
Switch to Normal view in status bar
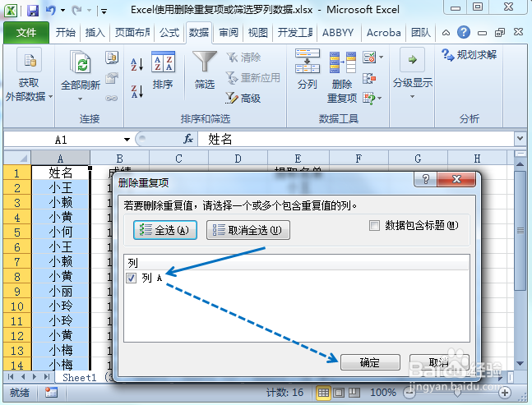pos(323,393)
